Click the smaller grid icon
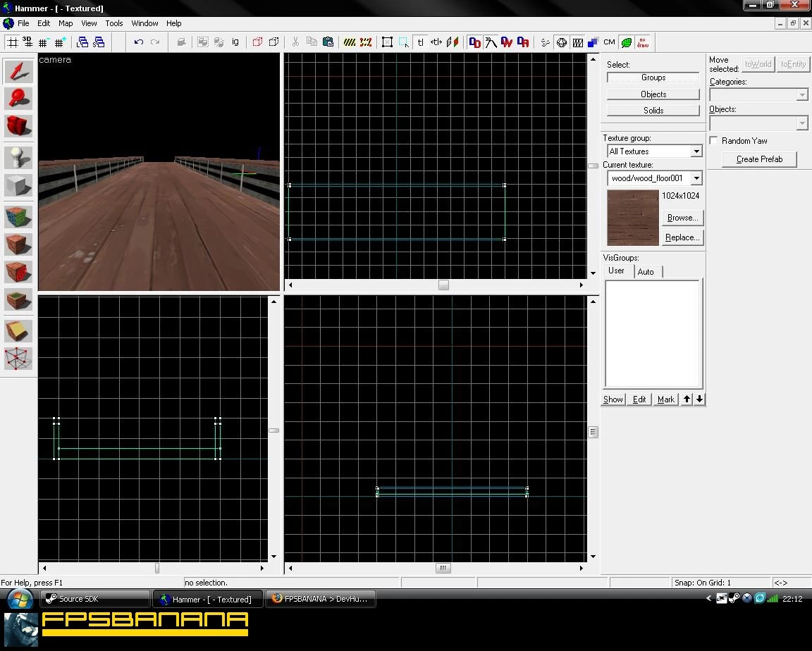Screen dimensions: 812x651 [44, 42]
